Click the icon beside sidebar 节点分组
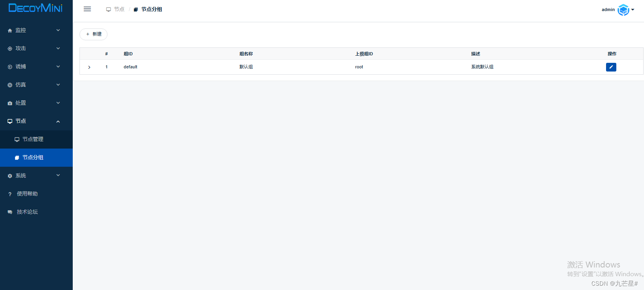This screenshot has width=644, height=290. coord(17,158)
